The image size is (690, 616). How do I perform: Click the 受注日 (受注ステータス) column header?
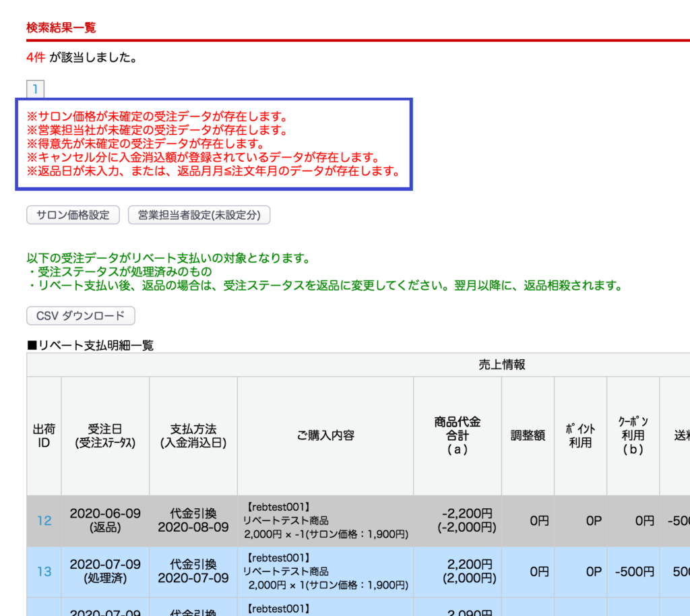(105, 435)
